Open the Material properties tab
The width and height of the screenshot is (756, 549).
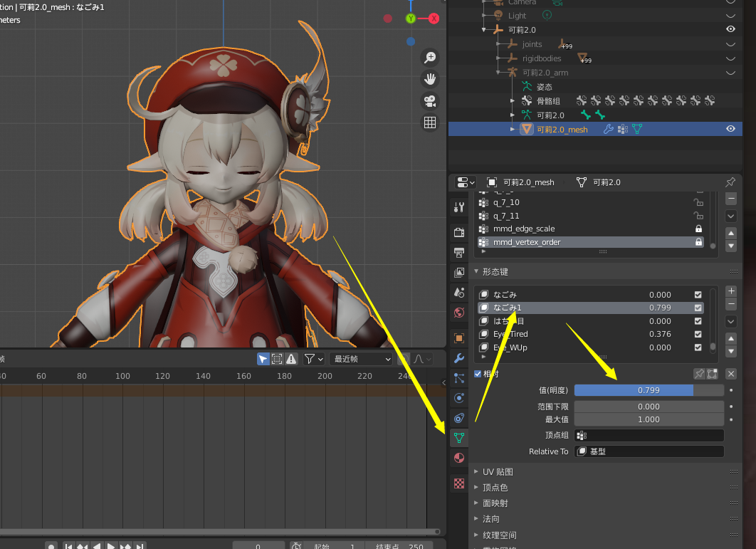tap(459, 458)
